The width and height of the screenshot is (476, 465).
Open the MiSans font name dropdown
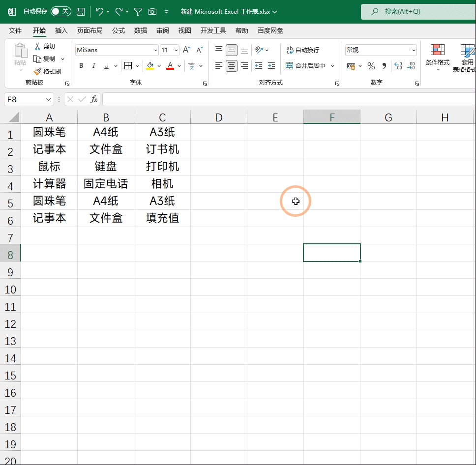[x=155, y=50]
